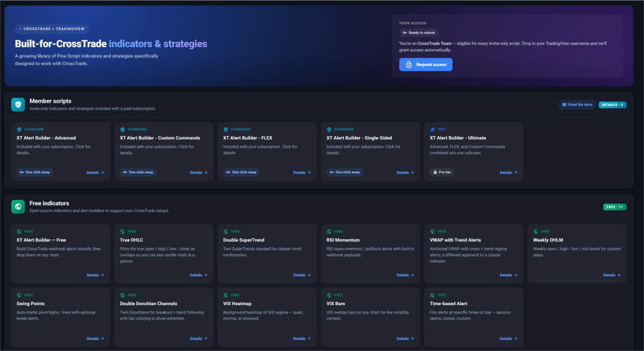Open Details for XT Alert Builder - Custom Commands
This screenshot has width=644, height=351.
tap(199, 172)
